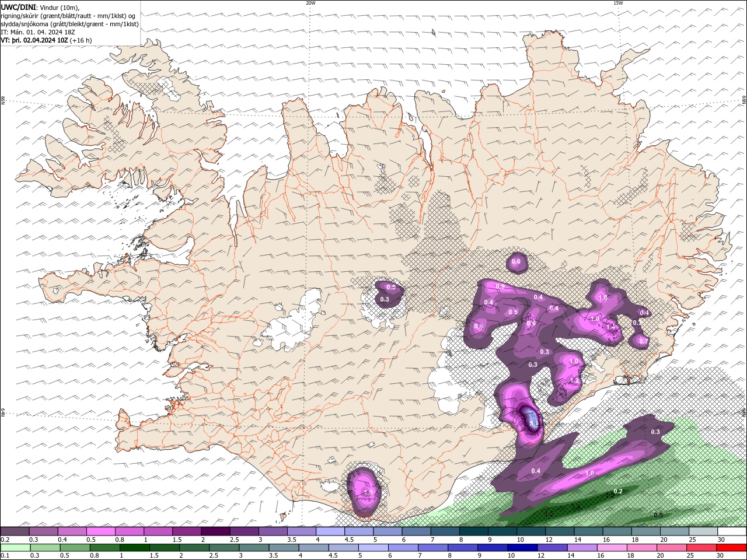Click the 'IT: Mán. 01. 04. 2024 18Z' line
This screenshot has width=747, height=560.
pos(39,32)
